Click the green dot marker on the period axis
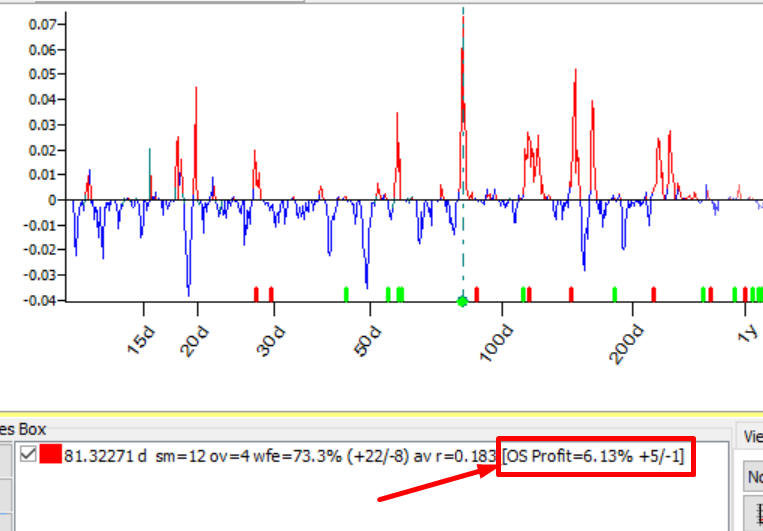This screenshot has height=531, width=763. [462, 301]
